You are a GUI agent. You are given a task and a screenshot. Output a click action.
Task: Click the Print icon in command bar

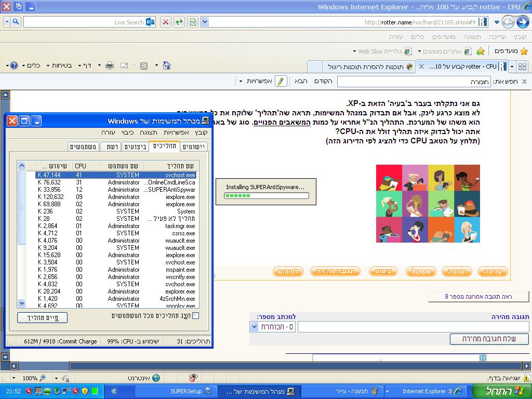point(109,65)
